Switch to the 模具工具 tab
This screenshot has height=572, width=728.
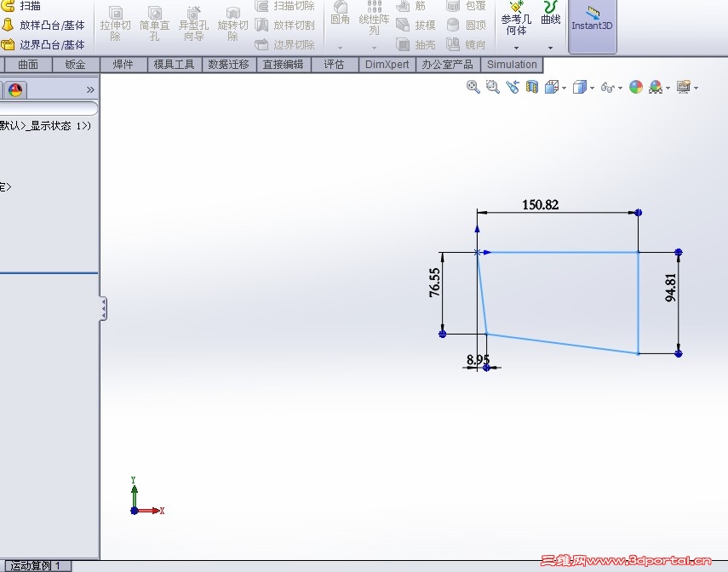pos(174,65)
